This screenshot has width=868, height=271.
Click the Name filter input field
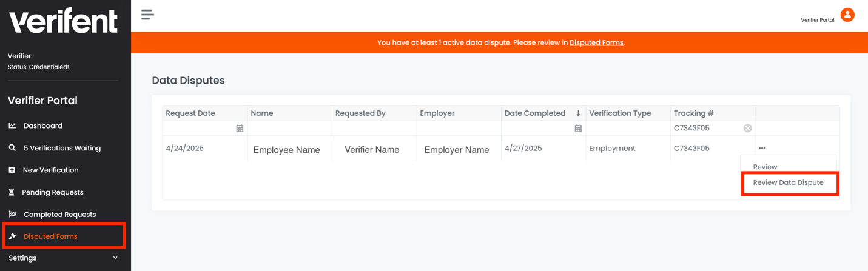click(289, 129)
